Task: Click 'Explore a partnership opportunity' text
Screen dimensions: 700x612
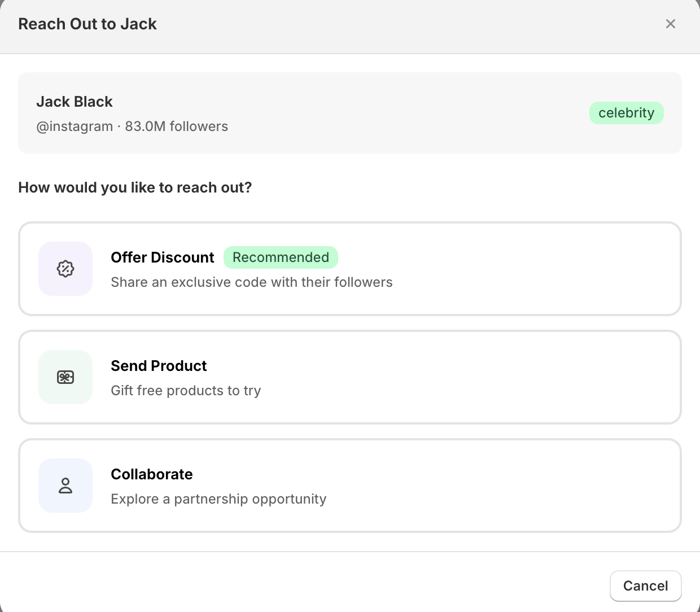Action: point(218,499)
